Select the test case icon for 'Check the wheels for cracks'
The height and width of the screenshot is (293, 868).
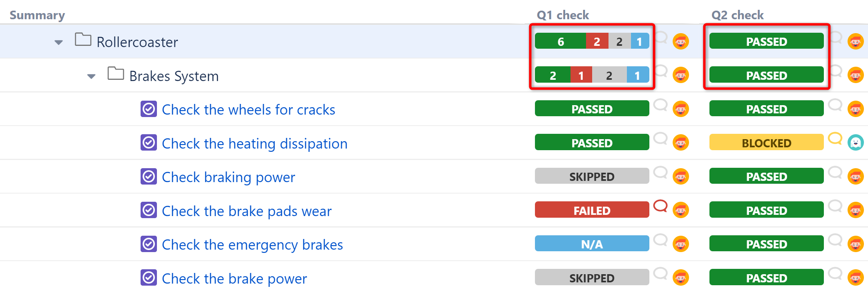coord(149,109)
